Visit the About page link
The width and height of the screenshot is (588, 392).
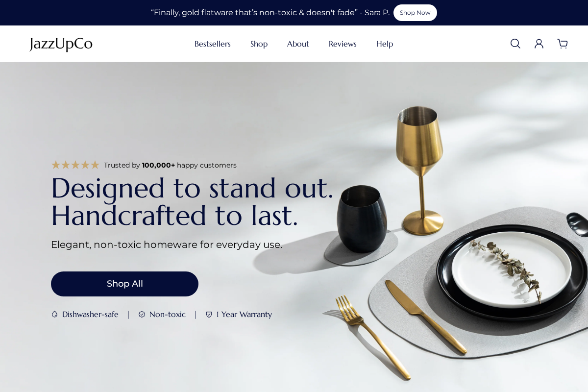[x=298, y=44]
